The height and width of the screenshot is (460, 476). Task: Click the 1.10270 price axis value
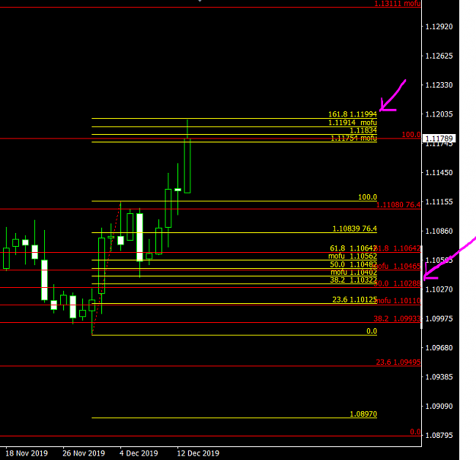click(x=439, y=289)
